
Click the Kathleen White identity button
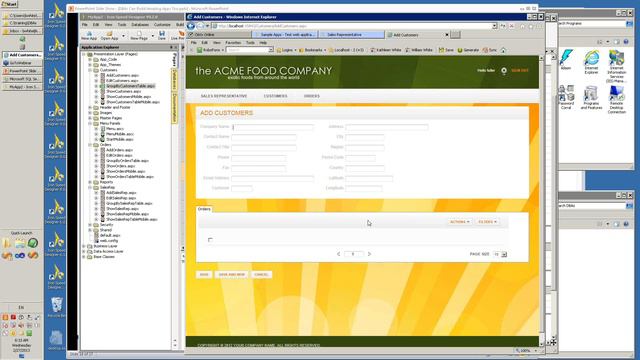[386, 50]
